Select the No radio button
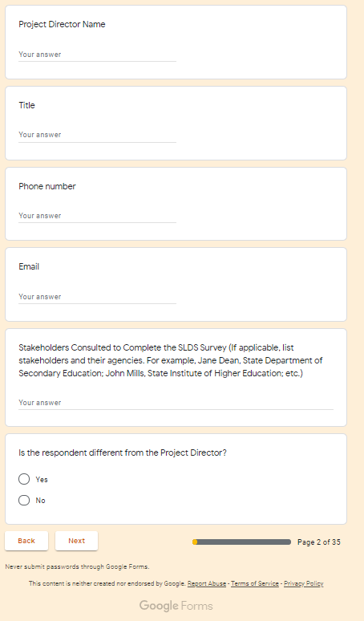This screenshot has height=621, width=364. 24,500
